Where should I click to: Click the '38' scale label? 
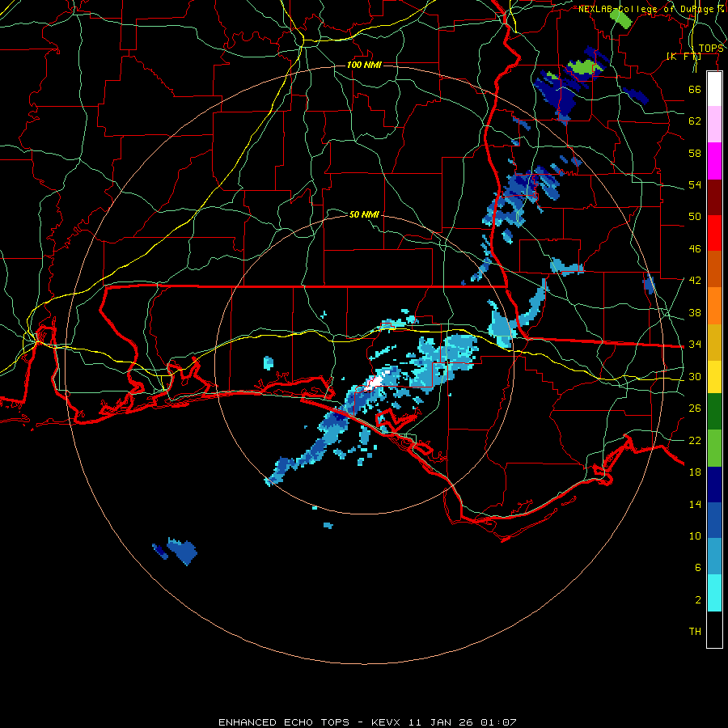[695, 312]
